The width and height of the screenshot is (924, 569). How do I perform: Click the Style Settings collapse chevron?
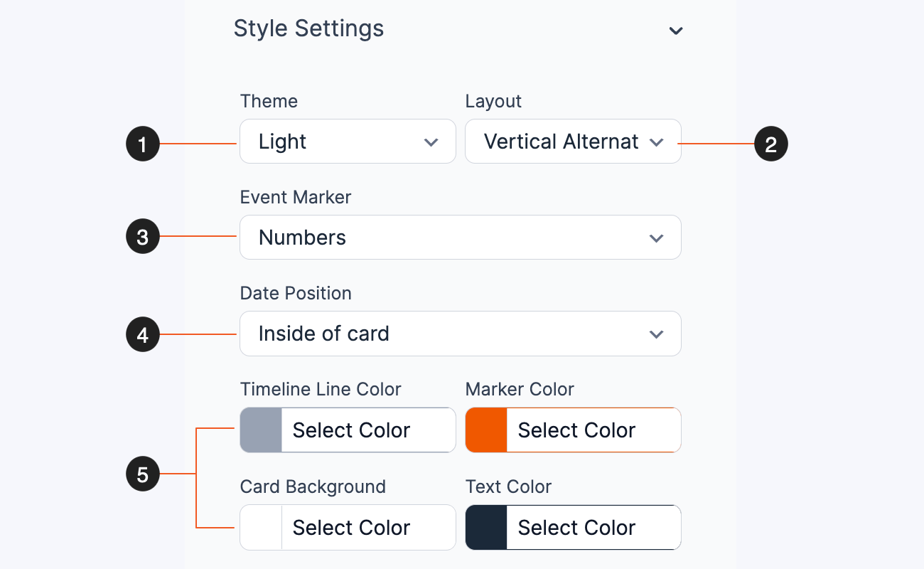tap(676, 31)
